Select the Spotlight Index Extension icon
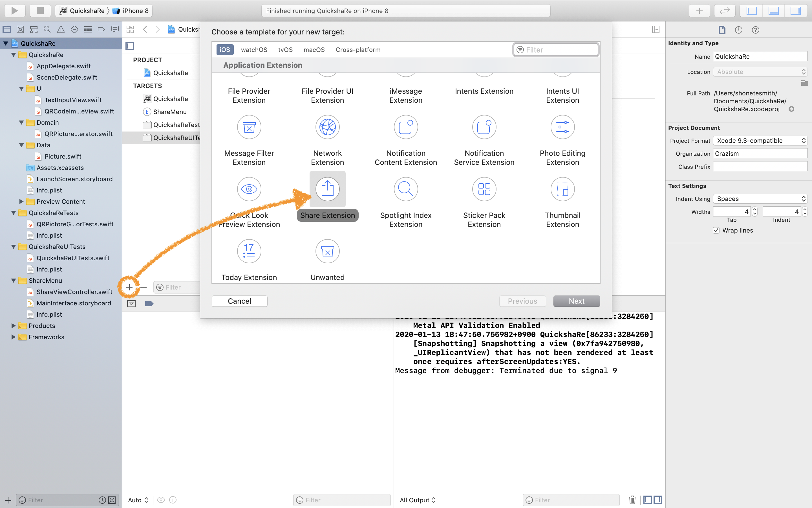Viewport: 812px width, 508px height. tap(406, 189)
